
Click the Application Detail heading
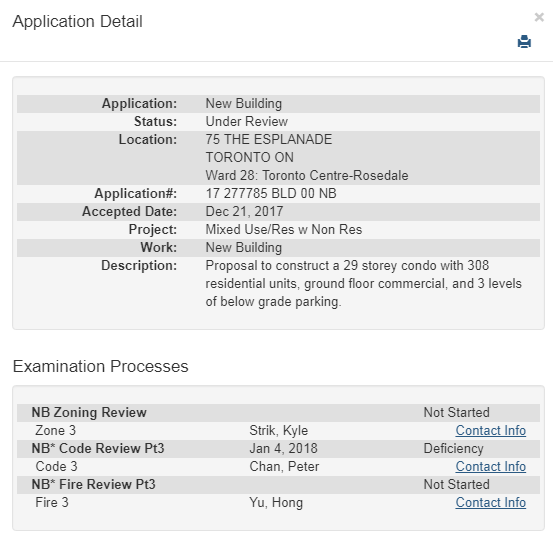pos(78,21)
